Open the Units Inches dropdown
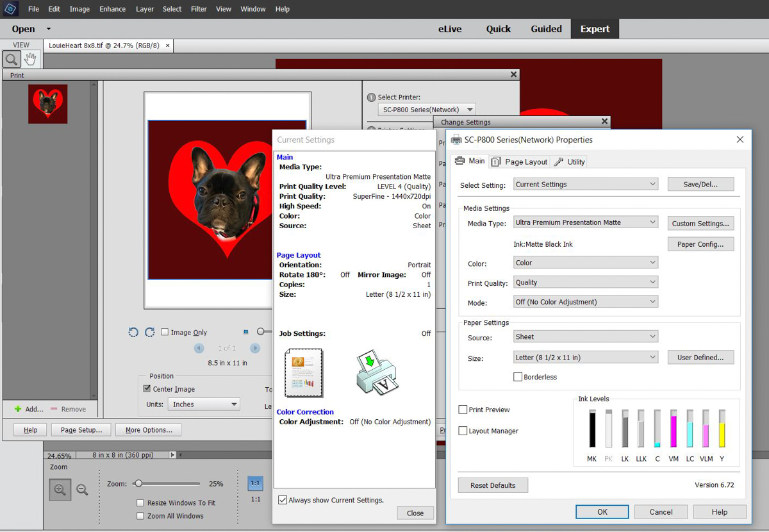The image size is (769, 532). tap(204, 404)
